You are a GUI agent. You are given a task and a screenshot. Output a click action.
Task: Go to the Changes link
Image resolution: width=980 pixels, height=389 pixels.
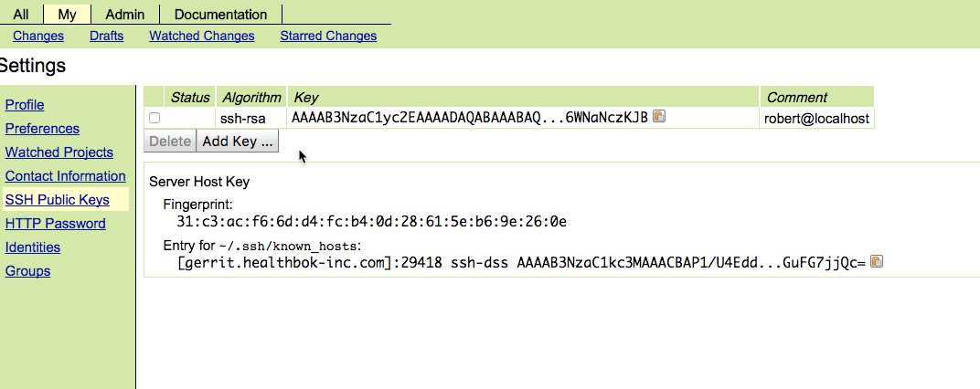[38, 37]
